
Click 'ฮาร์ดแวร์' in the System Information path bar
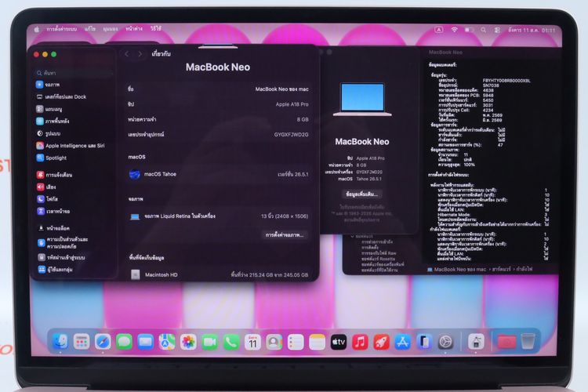502,270
